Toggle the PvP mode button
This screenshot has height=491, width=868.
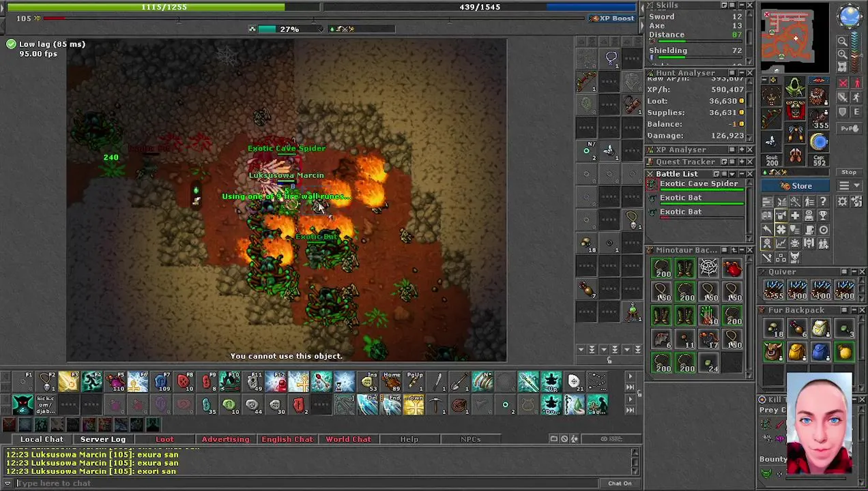[x=850, y=129]
